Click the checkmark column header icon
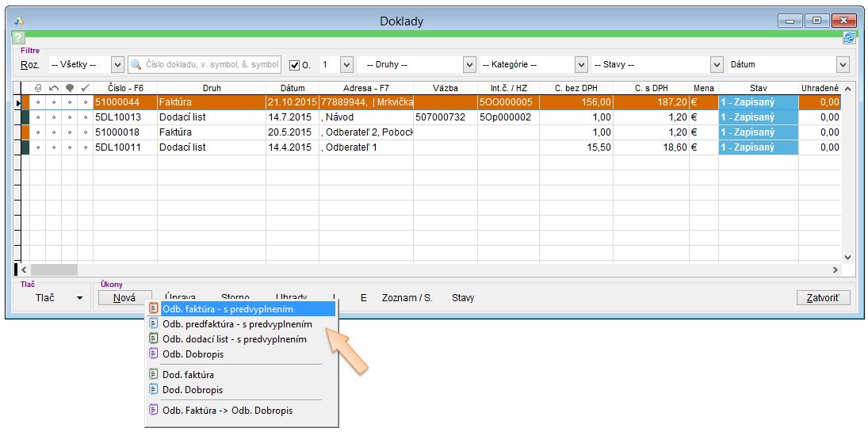The width and height of the screenshot is (868, 432). [85, 88]
